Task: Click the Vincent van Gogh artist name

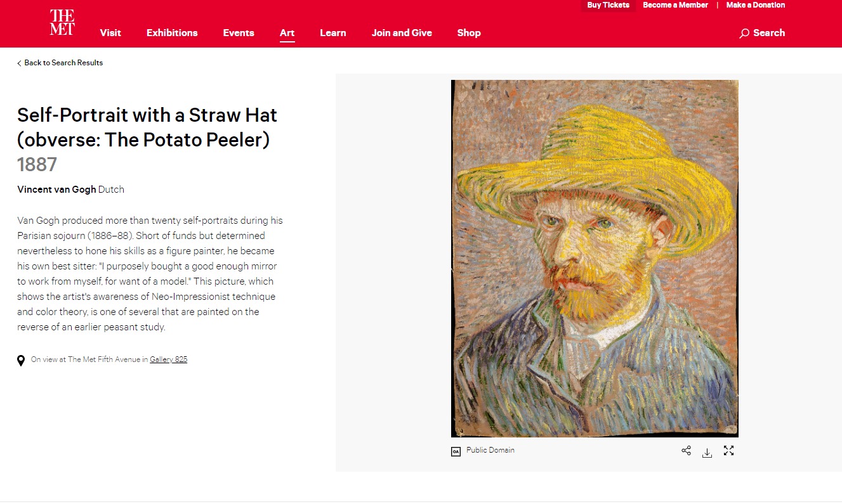Action: [x=56, y=190]
